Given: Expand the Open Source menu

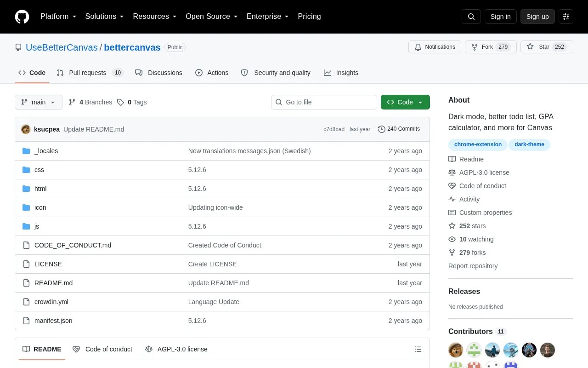Looking at the screenshot, I should pos(212,17).
